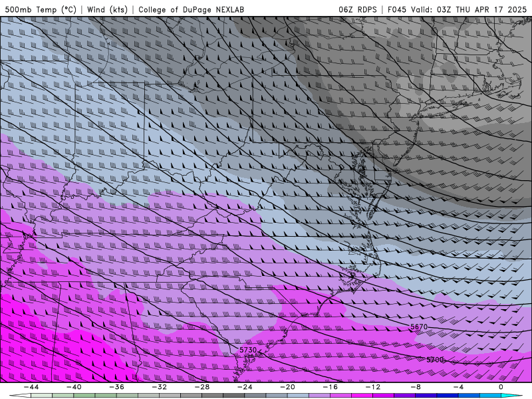Click the -20 colorbar tick label
532x399 pixels.
pyautogui.click(x=288, y=387)
